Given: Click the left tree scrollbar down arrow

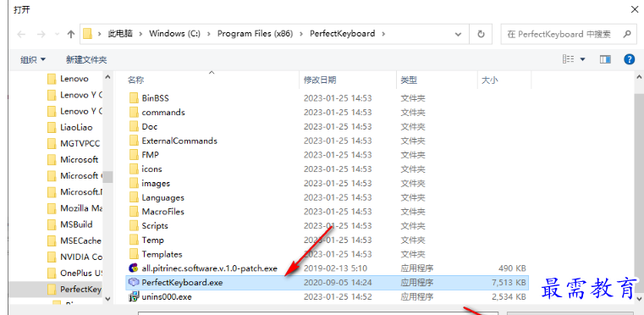Looking at the screenshot, I should [107, 299].
